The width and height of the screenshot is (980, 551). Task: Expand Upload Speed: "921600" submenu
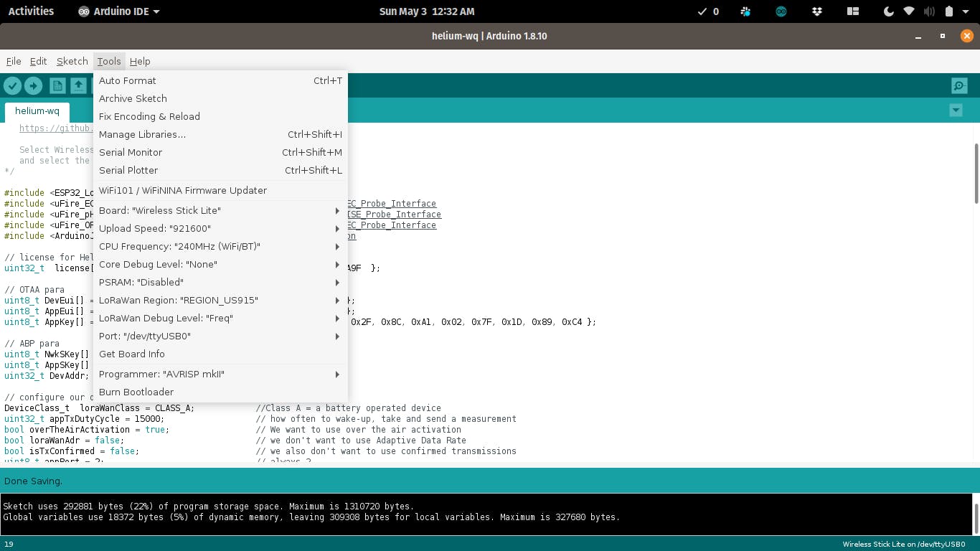(x=220, y=228)
